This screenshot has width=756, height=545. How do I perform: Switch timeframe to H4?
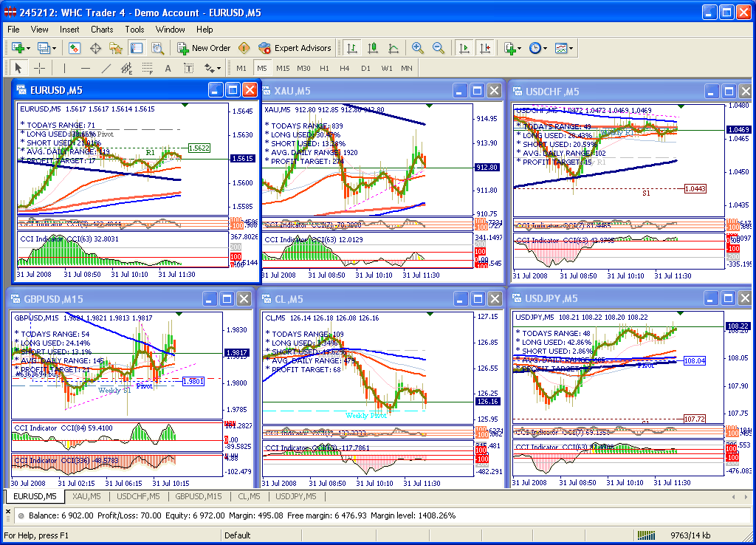(x=344, y=68)
